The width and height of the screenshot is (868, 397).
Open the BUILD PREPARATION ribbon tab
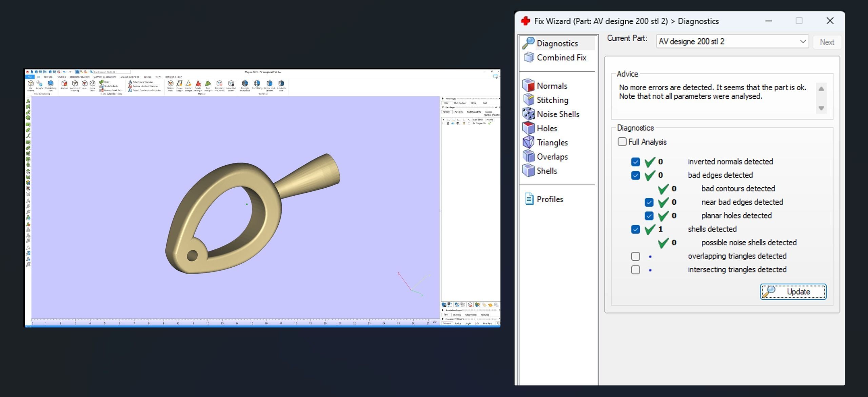click(x=80, y=77)
